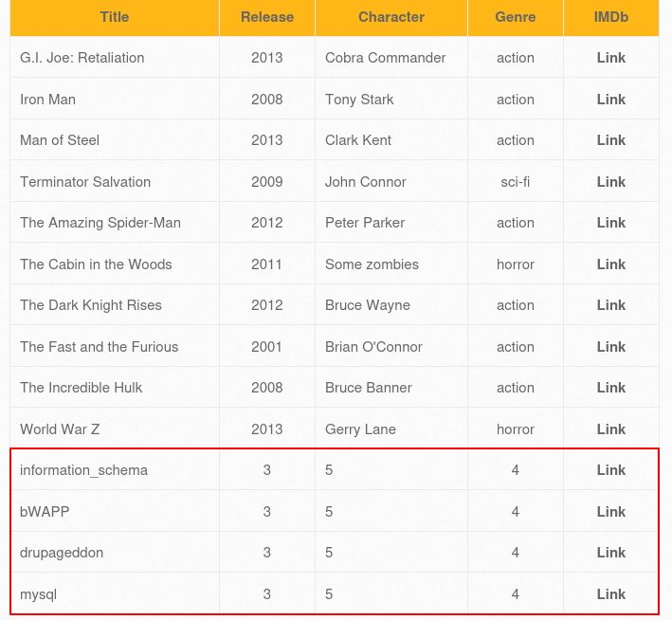
Task: Click the Cobra Commander character cell
Action: pyautogui.click(x=391, y=58)
